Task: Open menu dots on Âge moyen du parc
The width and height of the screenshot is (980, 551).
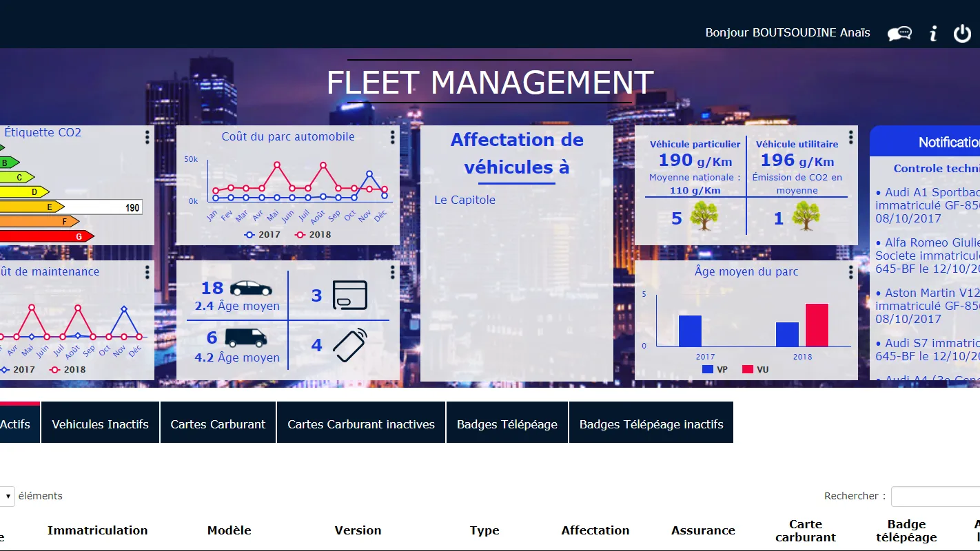Action: tap(850, 272)
